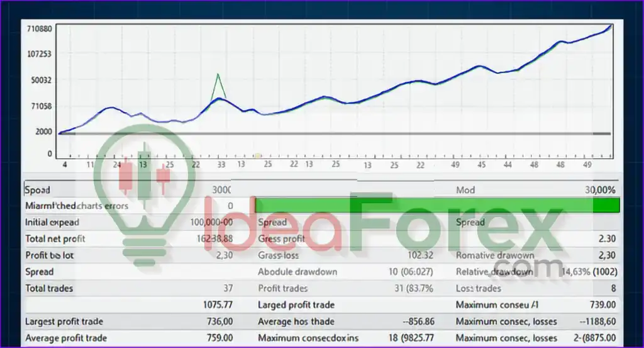Select the Total trades value 37
The height and width of the screenshot is (348, 644).
(x=228, y=289)
